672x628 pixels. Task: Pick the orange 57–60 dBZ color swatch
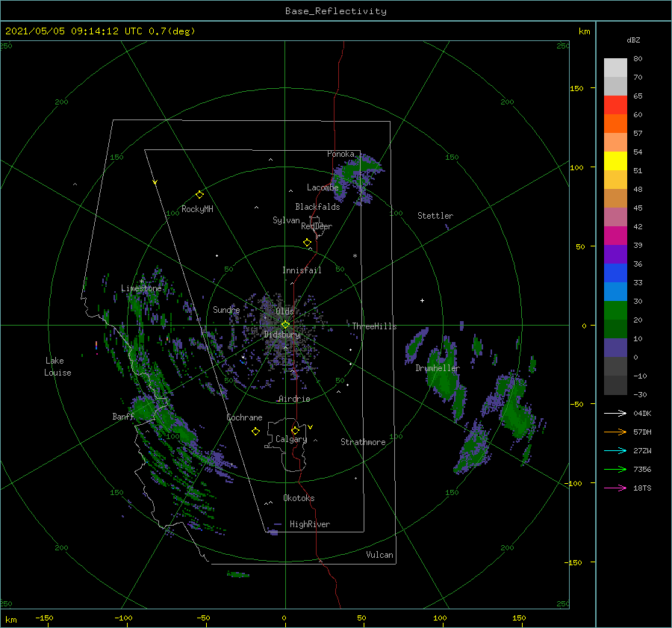[x=615, y=124]
